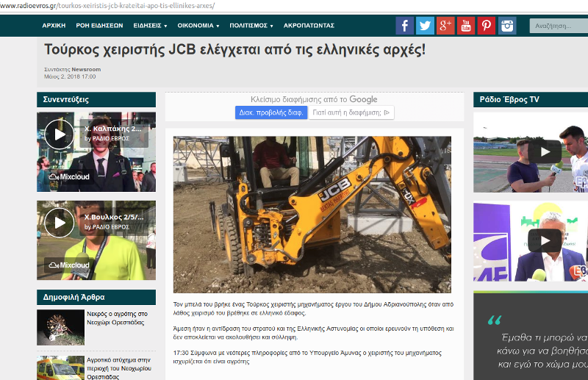588x380 pixels.
Task: Click the Google Plus icon
Action: pyautogui.click(x=445, y=26)
